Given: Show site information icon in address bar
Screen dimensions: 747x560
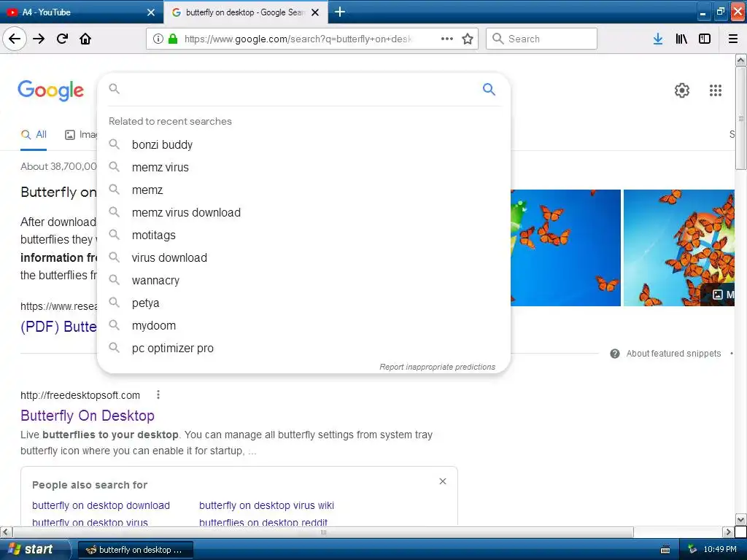Looking at the screenshot, I should click(x=158, y=39).
